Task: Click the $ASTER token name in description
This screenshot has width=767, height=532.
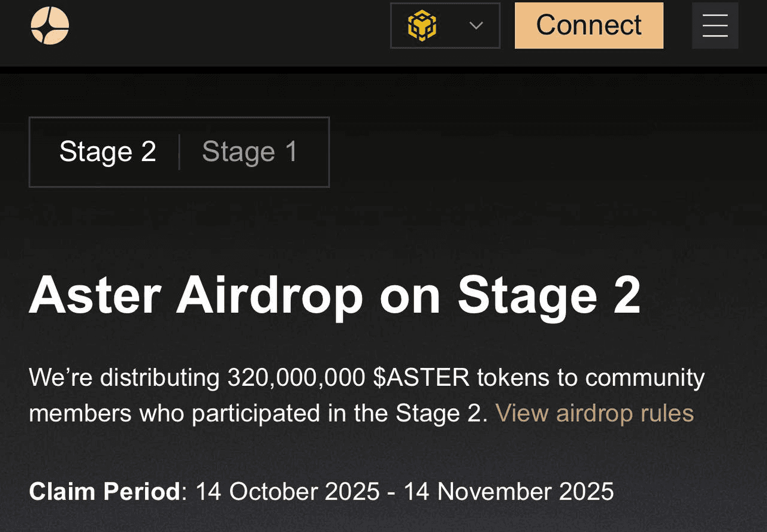Action: [x=421, y=378]
